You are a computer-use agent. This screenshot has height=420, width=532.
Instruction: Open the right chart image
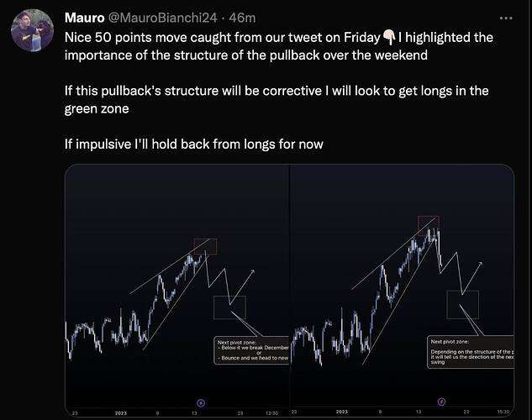[402, 291]
